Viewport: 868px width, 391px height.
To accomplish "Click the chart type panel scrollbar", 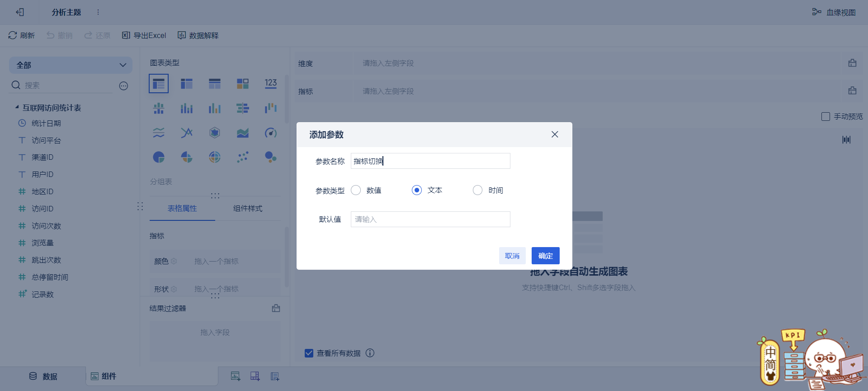I will click(287, 100).
